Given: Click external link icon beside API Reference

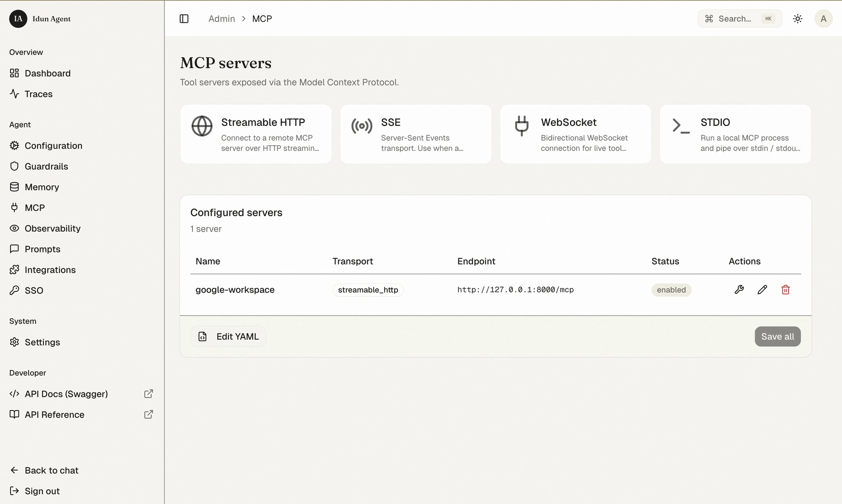Looking at the screenshot, I should [148, 414].
